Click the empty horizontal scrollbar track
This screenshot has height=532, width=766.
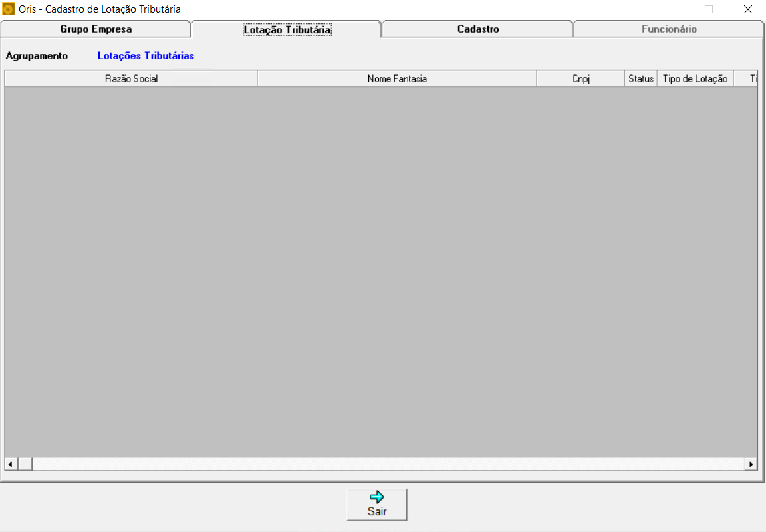(x=386, y=464)
